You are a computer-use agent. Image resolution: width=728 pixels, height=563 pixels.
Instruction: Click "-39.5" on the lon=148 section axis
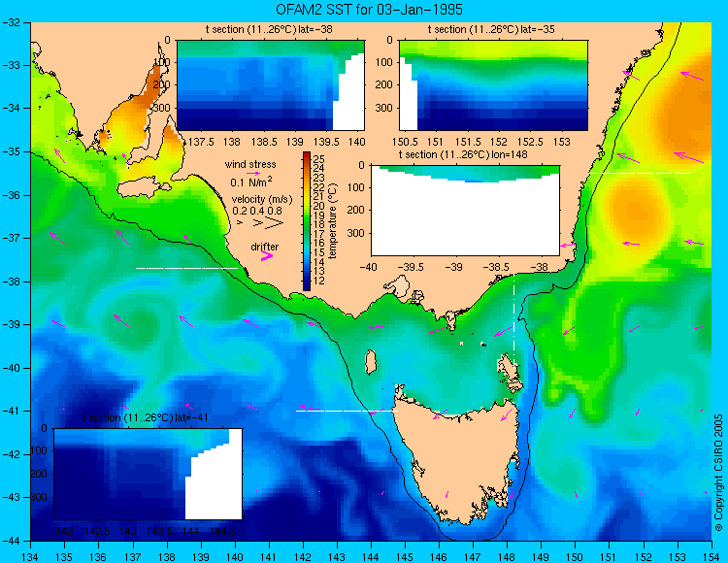pos(412,267)
